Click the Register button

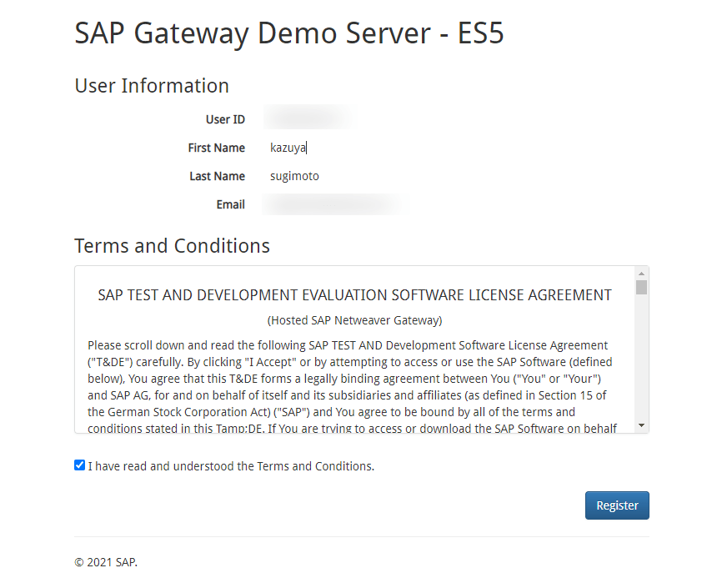pos(617,505)
